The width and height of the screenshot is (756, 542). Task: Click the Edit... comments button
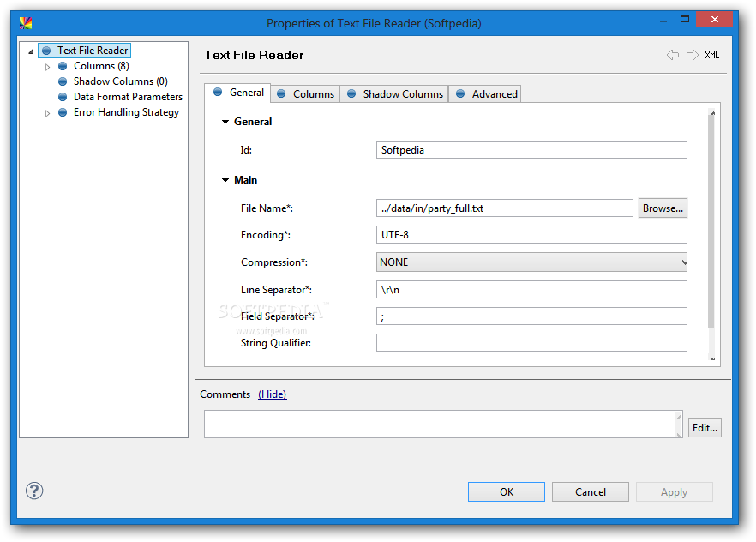click(x=705, y=428)
